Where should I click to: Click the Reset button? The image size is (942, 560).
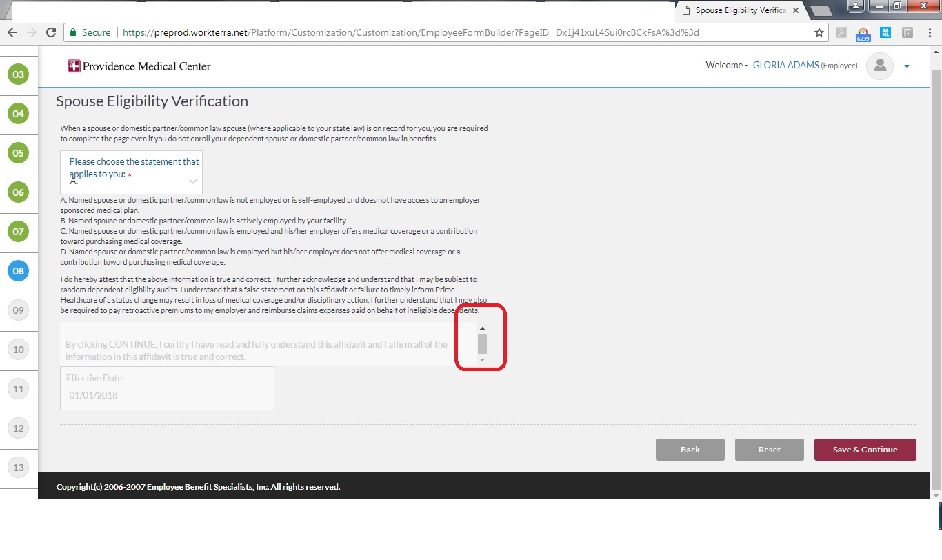[x=769, y=450]
